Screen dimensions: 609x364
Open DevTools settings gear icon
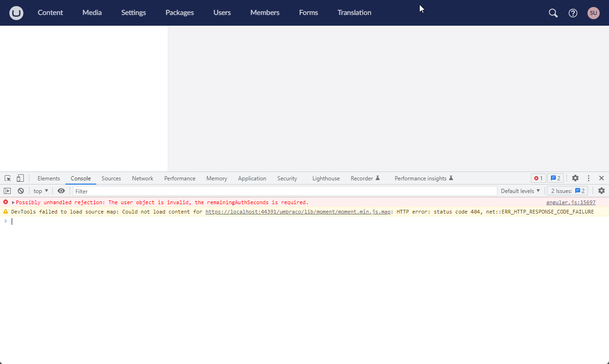tap(575, 178)
